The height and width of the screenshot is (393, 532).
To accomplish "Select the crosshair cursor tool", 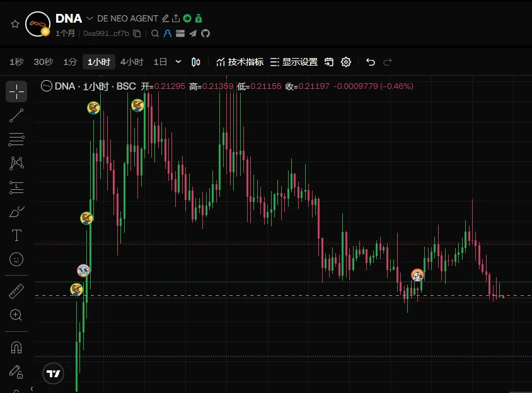I will (16, 91).
